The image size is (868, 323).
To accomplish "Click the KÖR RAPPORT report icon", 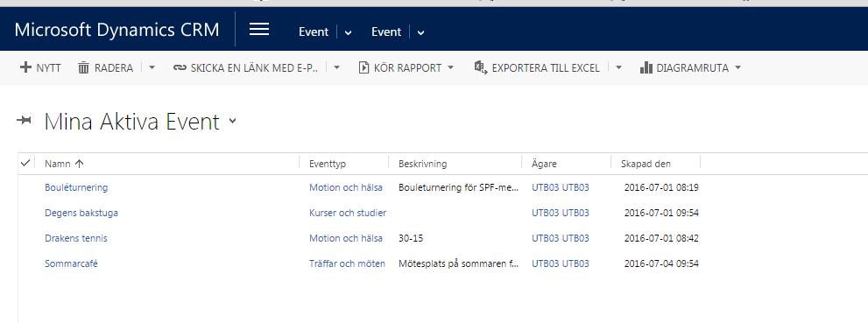I will [x=363, y=68].
